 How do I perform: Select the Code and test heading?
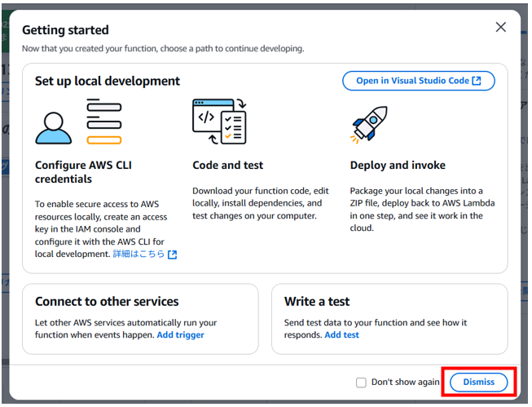coord(227,166)
